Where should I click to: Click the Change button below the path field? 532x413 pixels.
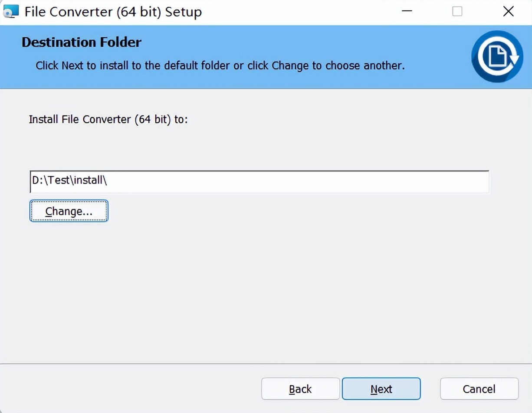pos(68,211)
